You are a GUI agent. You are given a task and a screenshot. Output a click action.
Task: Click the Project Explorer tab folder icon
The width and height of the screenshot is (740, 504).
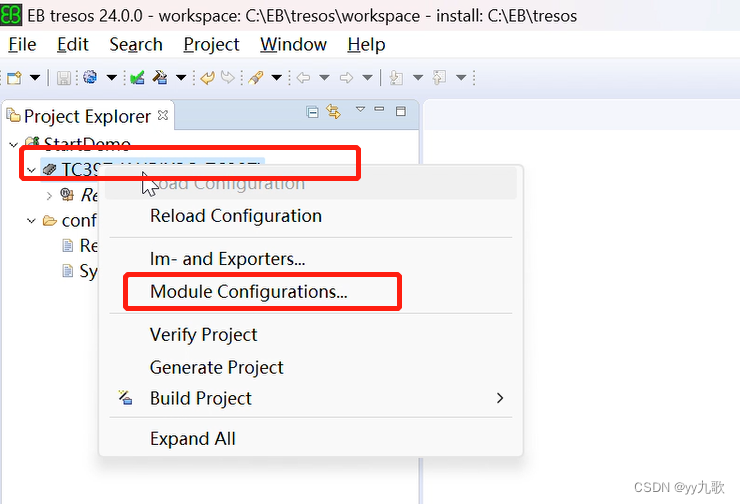[13, 115]
